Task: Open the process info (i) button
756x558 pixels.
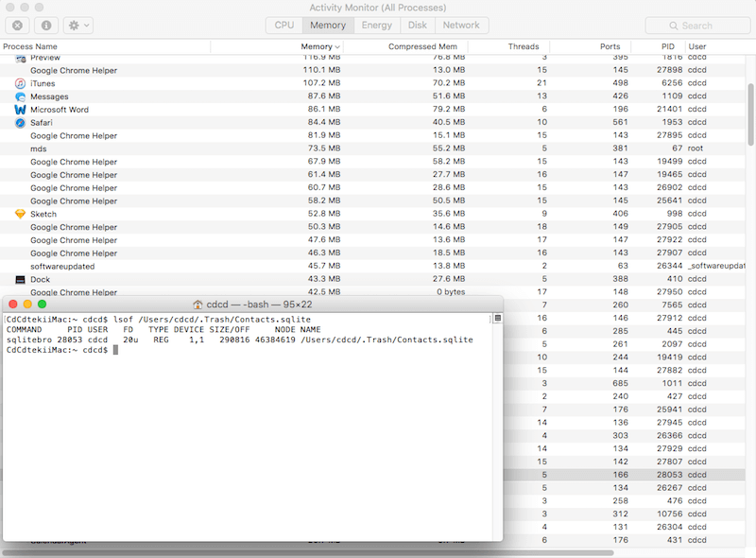Action: 46,26
